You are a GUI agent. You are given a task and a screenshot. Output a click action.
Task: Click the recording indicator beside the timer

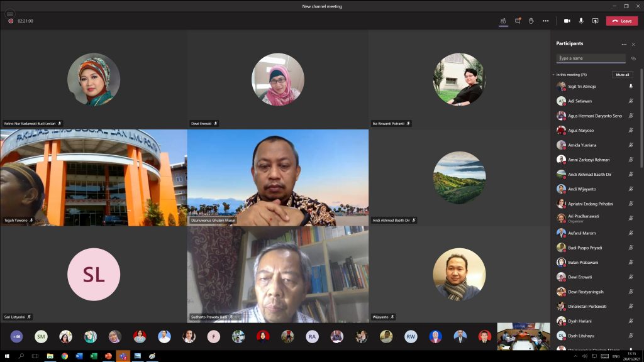(x=11, y=21)
